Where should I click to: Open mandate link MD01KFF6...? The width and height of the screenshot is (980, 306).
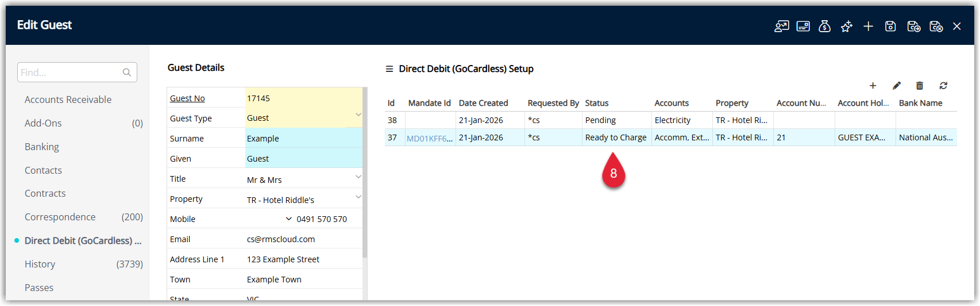point(430,138)
